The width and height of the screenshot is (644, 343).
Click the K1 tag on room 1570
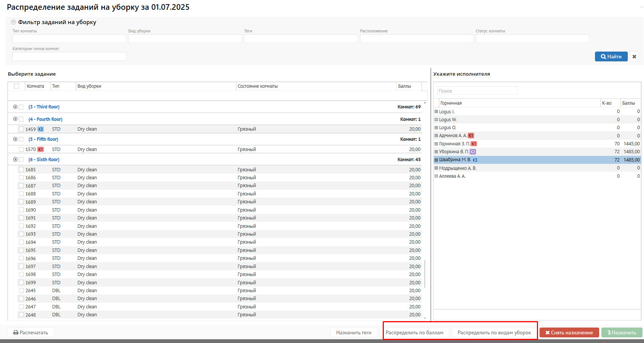coord(40,149)
